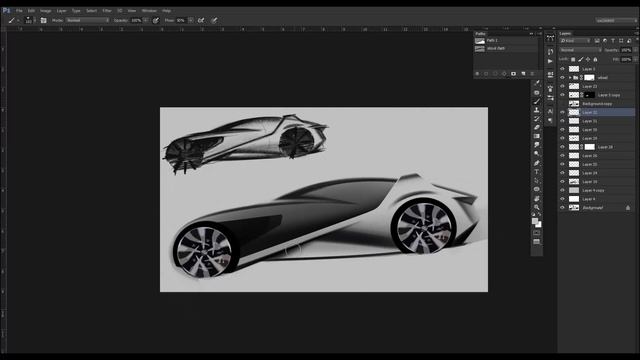Click foreground color swatch in toolbar

pyautogui.click(x=535, y=221)
